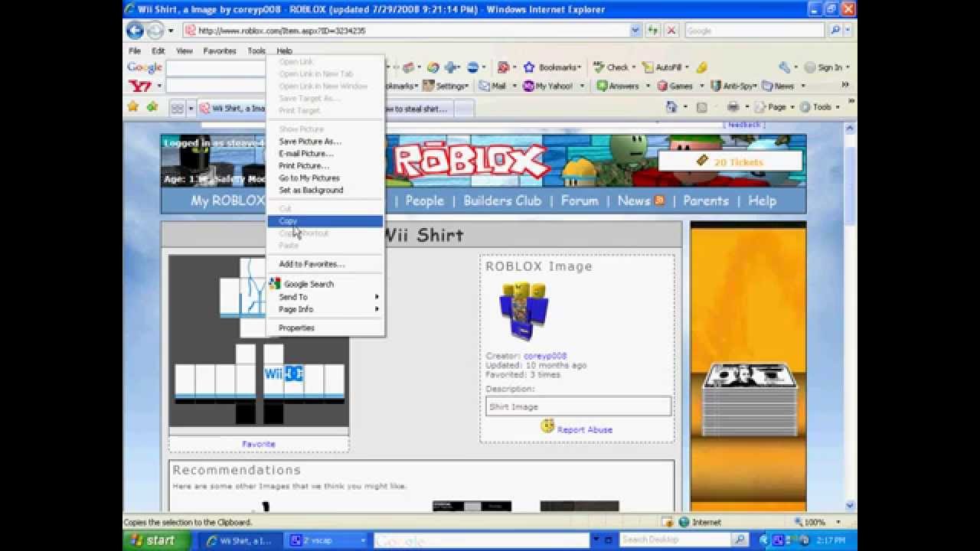
Task: Open the Forum navigation link
Action: point(580,201)
